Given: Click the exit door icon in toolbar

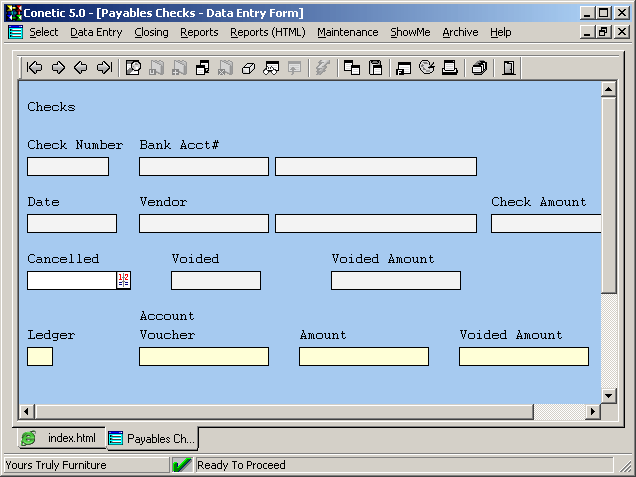Looking at the screenshot, I should tap(509, 68).
